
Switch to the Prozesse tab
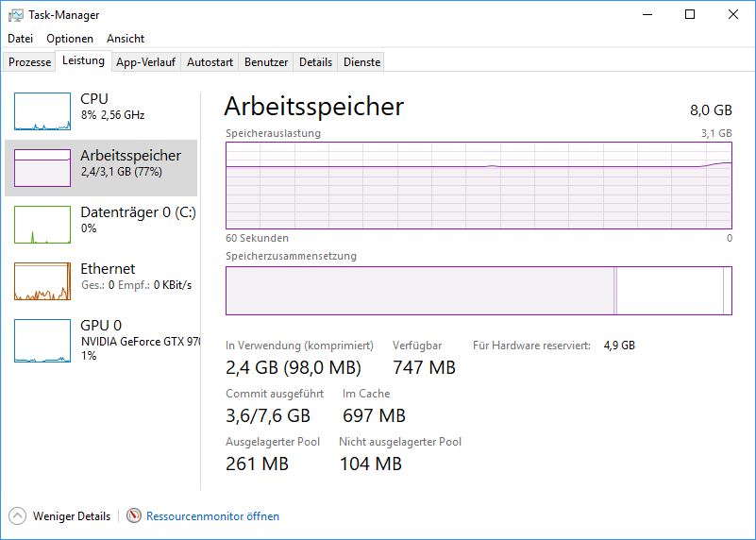coord(29,62)
